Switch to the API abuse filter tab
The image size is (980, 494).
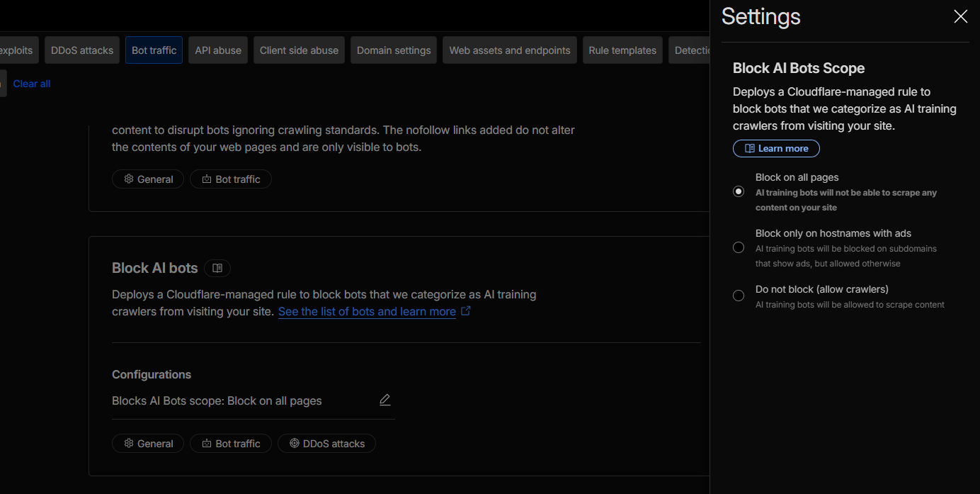[x=218, y=50]
